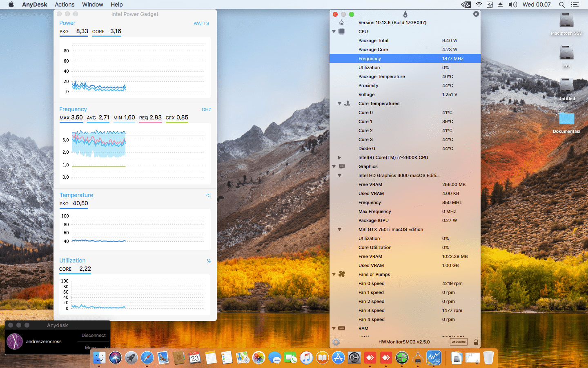Viewport: 588px width, 368px height.
Task: Expand the Intel Core i7-2600K CPU entry
Action: 340,157
